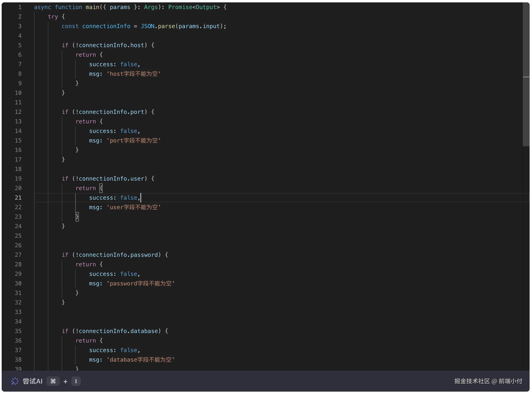
Task: Click the highlighted opening brace after return on line 20
Action: [101, 188]
